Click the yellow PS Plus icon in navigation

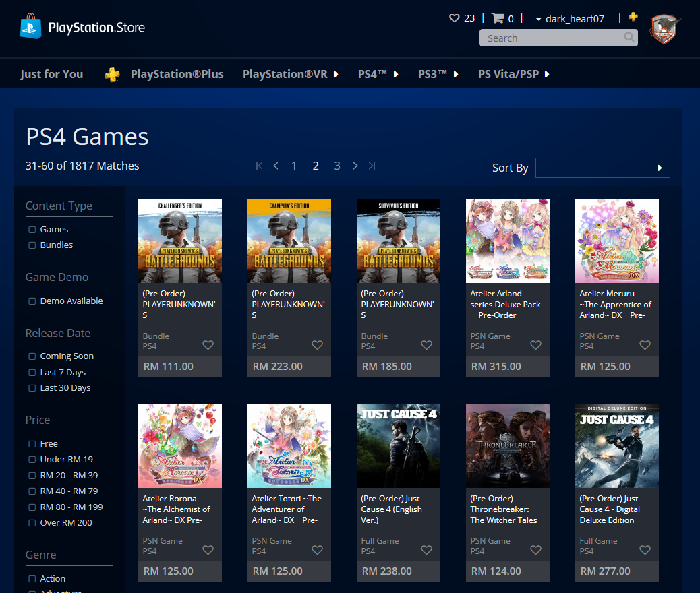click(x=112, y=75)
